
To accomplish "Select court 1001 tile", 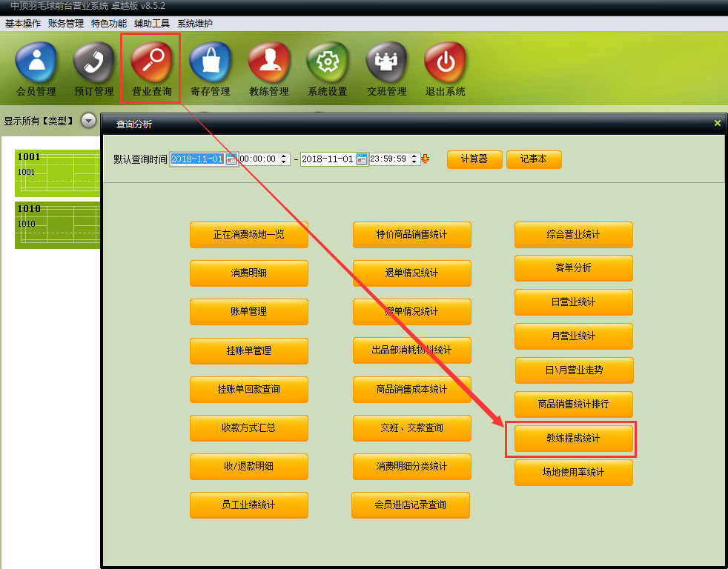I will (x=58, y=173).
